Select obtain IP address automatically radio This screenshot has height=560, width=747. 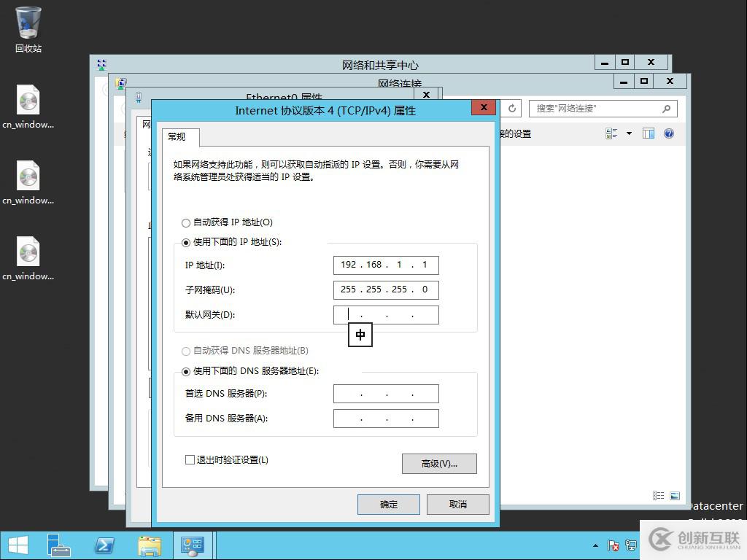186,223
